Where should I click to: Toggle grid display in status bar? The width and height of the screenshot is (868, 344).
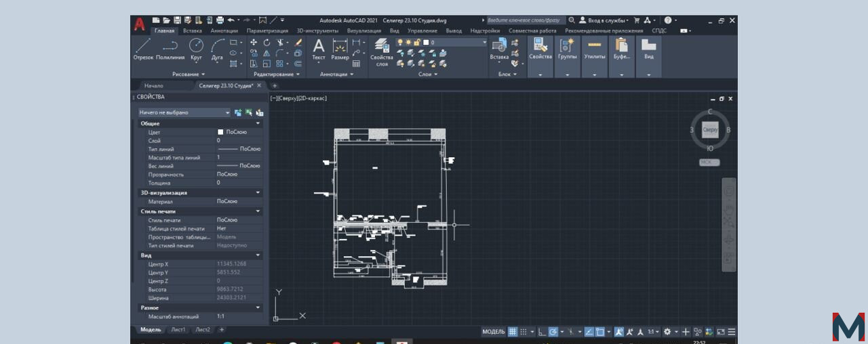click(513, 332)
